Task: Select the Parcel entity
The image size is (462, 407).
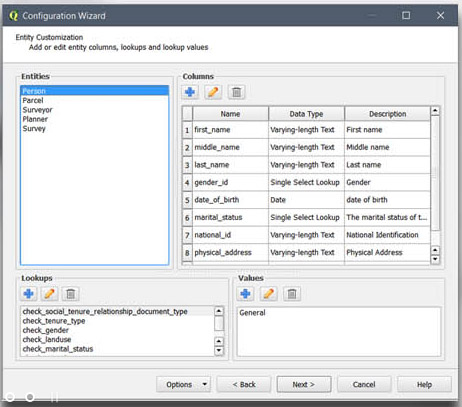Action: coord(33,100)
